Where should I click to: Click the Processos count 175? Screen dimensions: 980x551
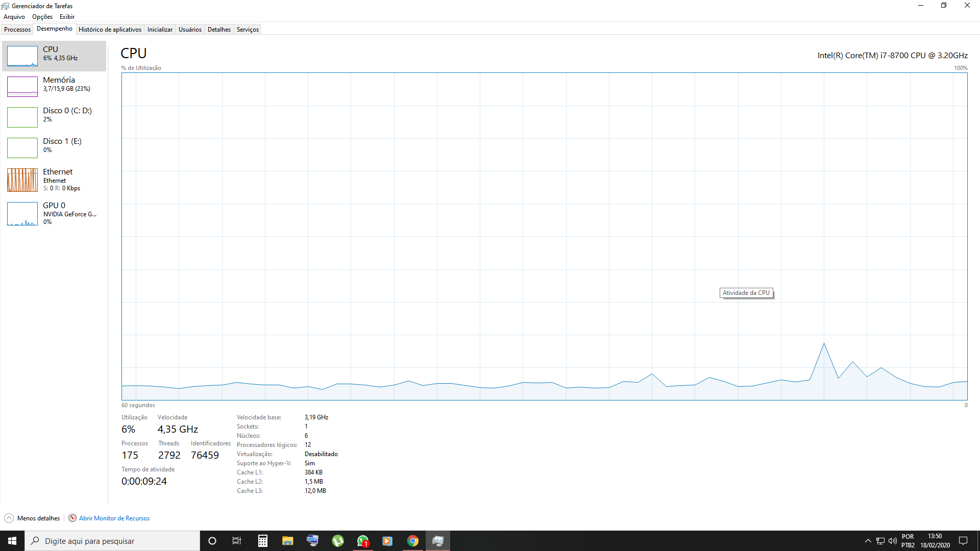pyautogui.click(x=130, y=455)
